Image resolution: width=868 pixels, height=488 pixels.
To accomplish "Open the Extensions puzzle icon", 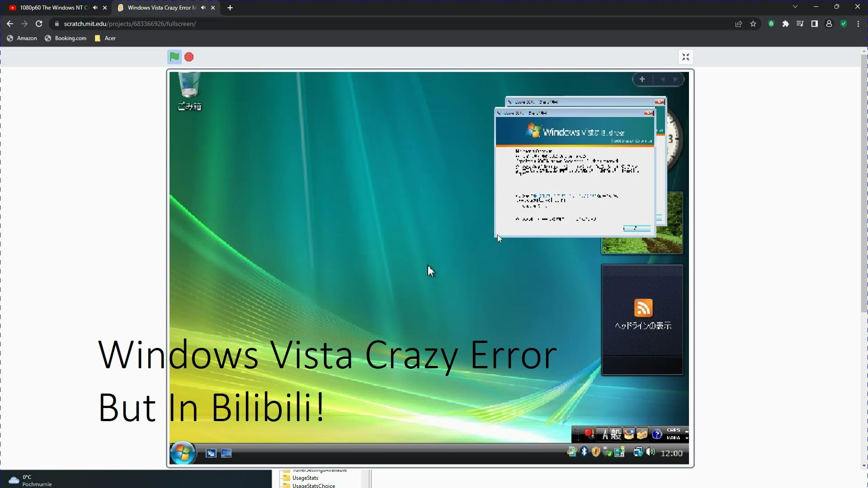I will [x=786, y=24].
